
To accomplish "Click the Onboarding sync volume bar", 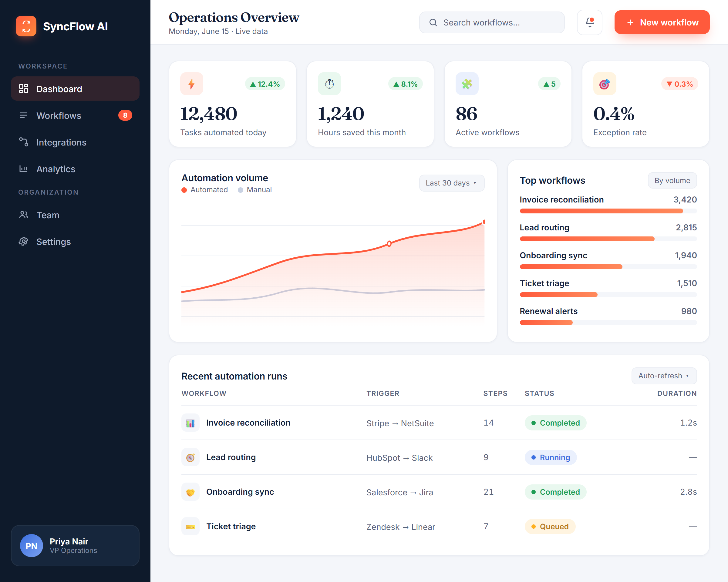I will pyautogui.click(x=608, y=267).
